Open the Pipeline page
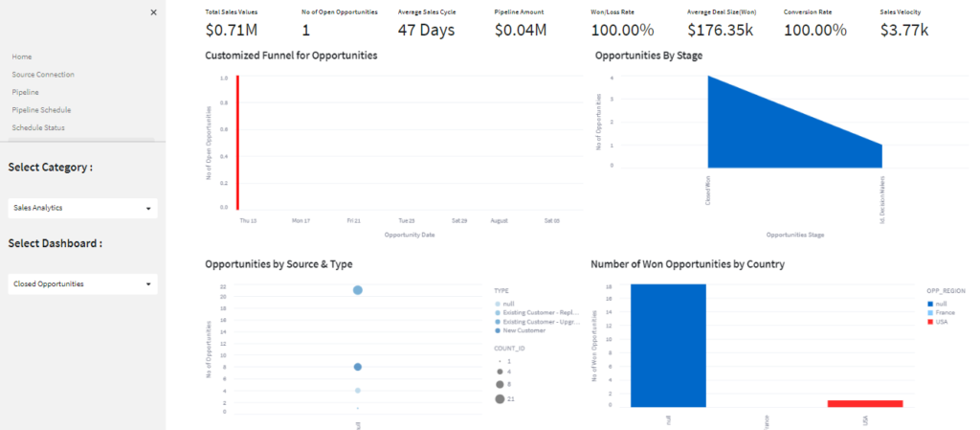980x430 pixels. (x=26, y=92)
